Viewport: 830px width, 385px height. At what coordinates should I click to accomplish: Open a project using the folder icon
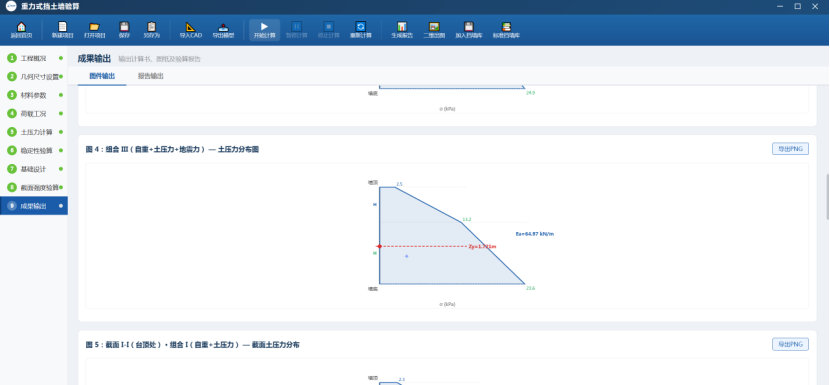[x=94, y=30]
